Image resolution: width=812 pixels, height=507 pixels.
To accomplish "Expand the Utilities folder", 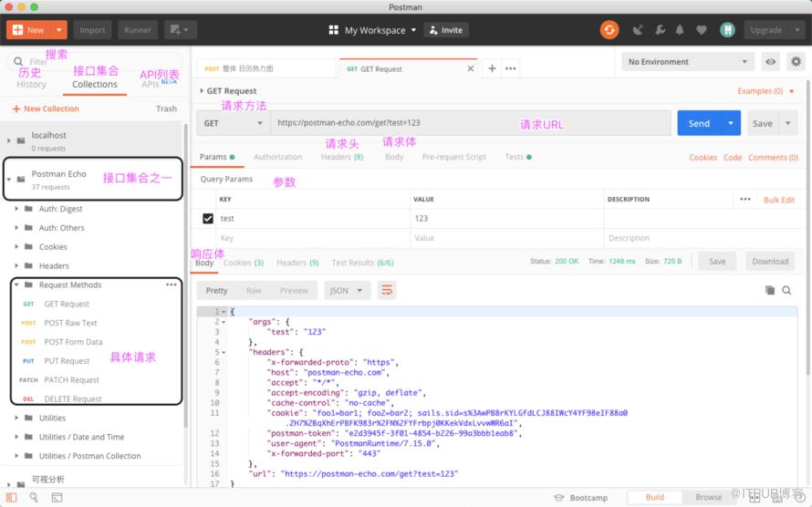I will tap(17, 418).
